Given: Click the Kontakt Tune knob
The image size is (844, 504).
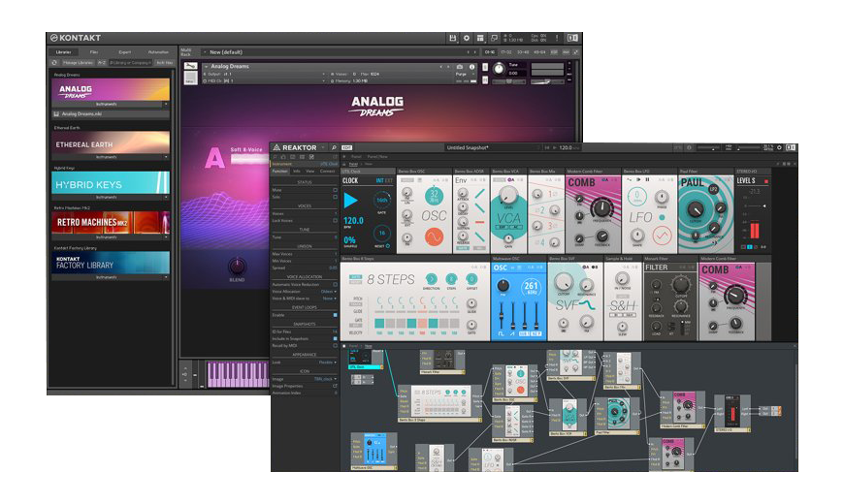Looking at the screenshot, I should 499,69.
